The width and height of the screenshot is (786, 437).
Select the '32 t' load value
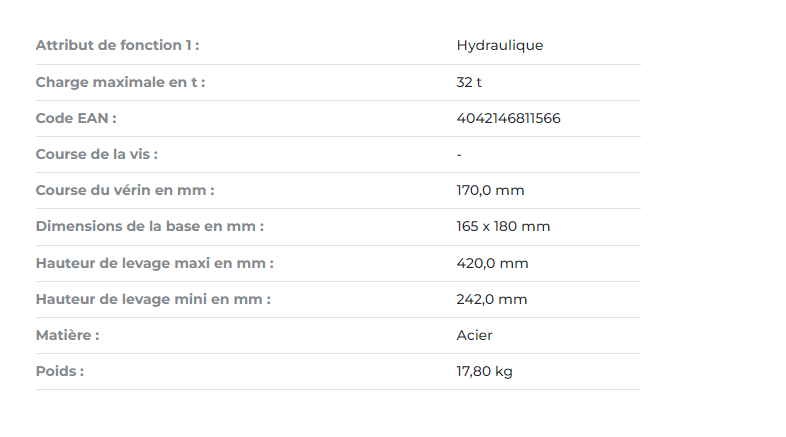(469, 82)
